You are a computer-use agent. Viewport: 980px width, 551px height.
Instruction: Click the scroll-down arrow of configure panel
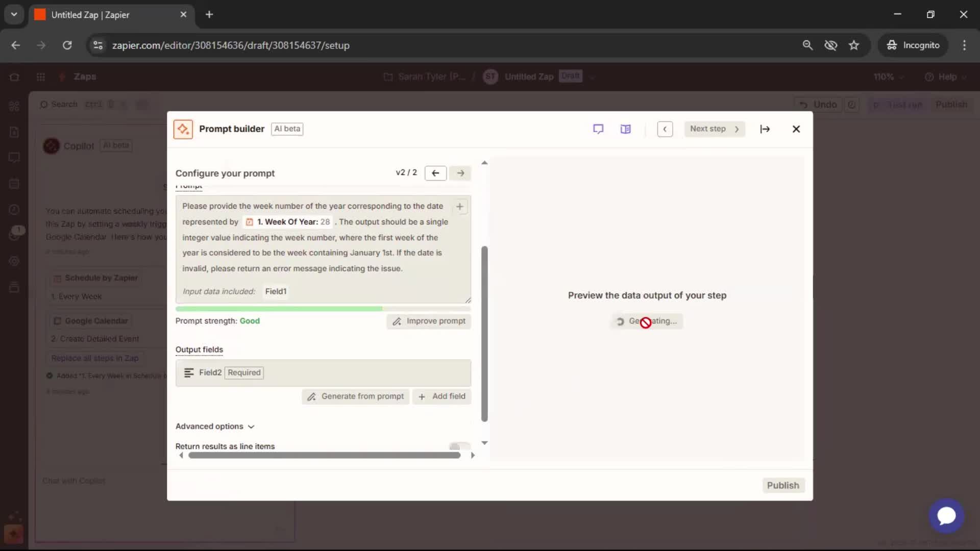(x=484, y=443)
